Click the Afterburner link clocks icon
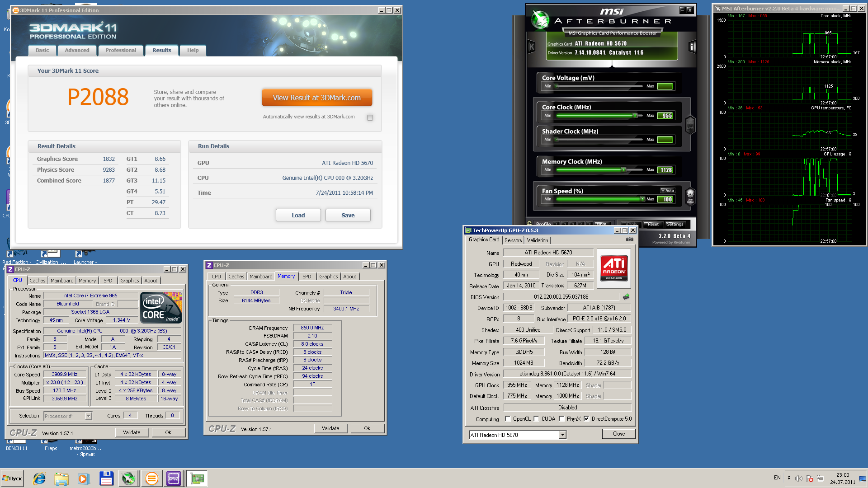This screenshot has height=488, width=868. (x=690, y=124)
